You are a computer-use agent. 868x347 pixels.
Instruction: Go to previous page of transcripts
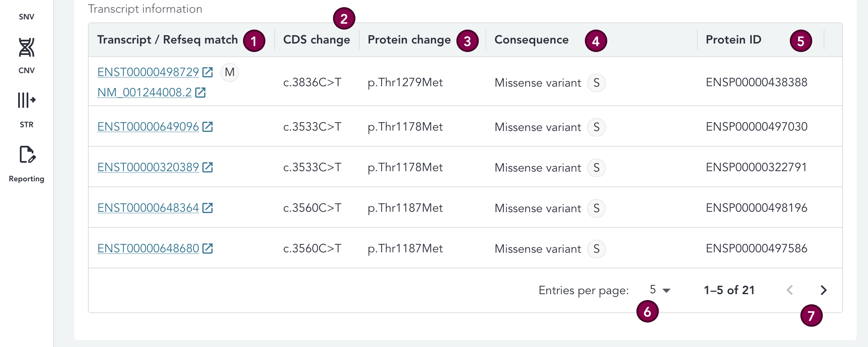click(x=789, y=290)
